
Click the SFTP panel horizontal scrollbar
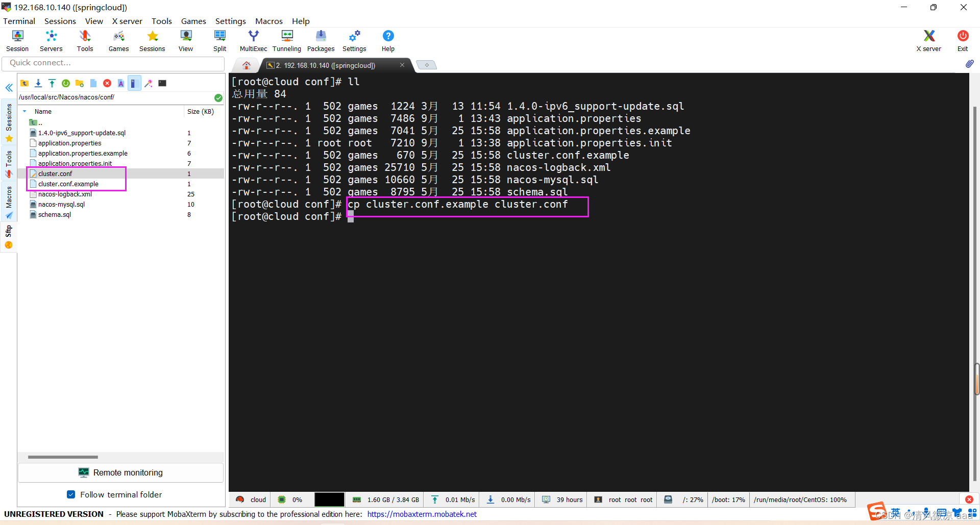(63, 457)
